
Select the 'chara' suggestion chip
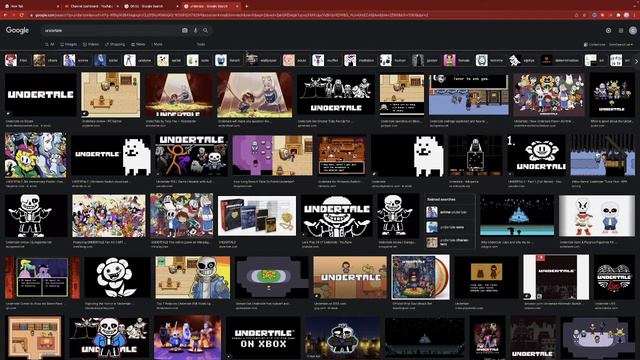tap(45, 60)
